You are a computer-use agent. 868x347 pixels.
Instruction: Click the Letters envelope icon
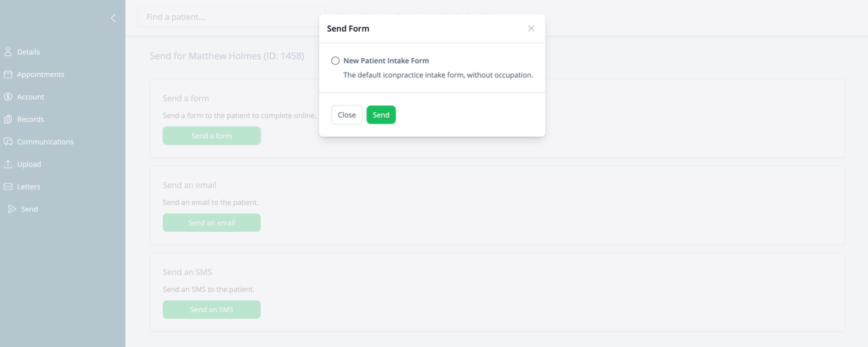coord(8,187)
